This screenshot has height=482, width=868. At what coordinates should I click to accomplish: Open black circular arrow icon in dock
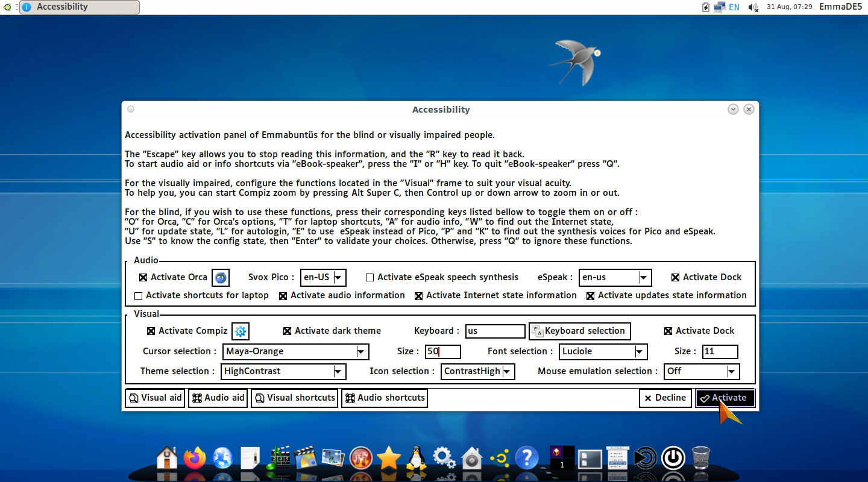point(646,459)
